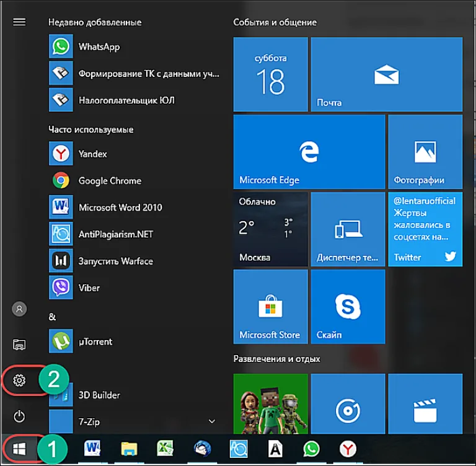Click the Excel icon in taskbar
Viewport: 476px width, 466px height.
click(x=165, y=449)
